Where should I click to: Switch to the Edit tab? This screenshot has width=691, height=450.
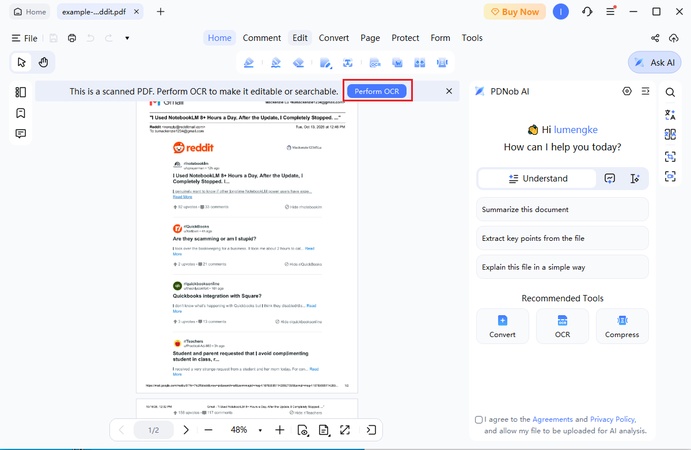click(x=300, y=38)
